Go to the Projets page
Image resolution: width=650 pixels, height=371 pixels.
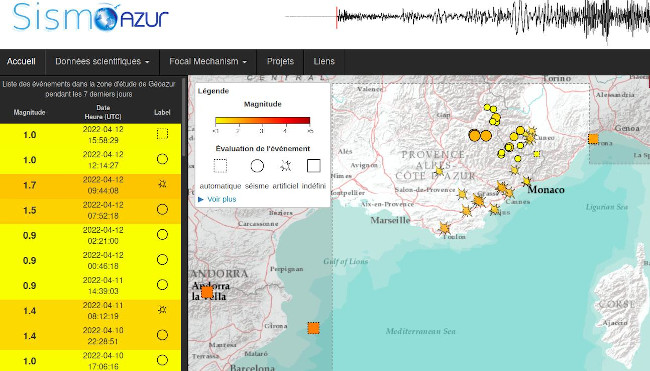point(280,62)
